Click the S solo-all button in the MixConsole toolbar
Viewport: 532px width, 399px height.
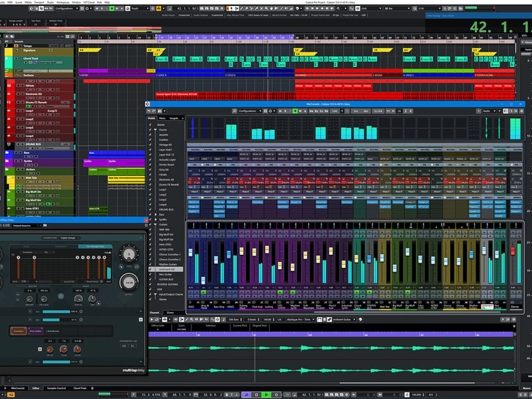tap(285, 111)
